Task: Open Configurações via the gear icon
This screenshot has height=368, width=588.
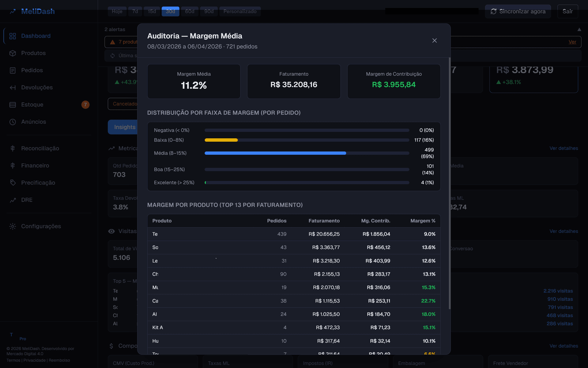Action: click(13, 226)
